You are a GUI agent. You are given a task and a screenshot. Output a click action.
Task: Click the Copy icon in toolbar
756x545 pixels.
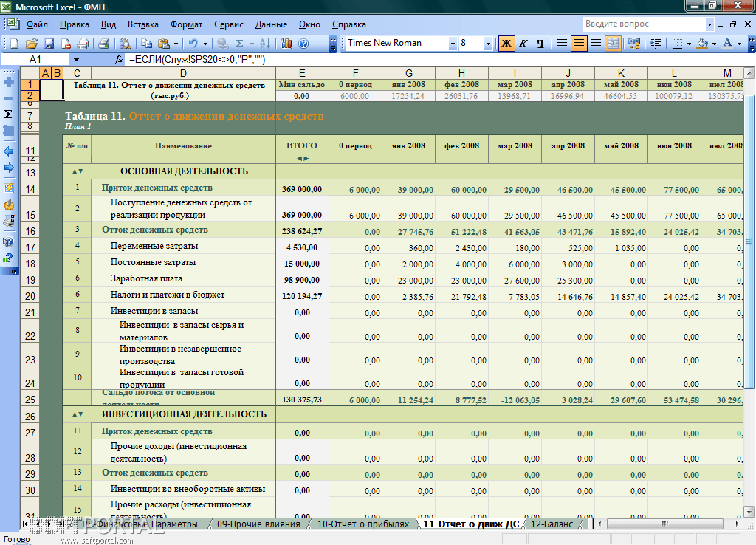tap(146, 44)
